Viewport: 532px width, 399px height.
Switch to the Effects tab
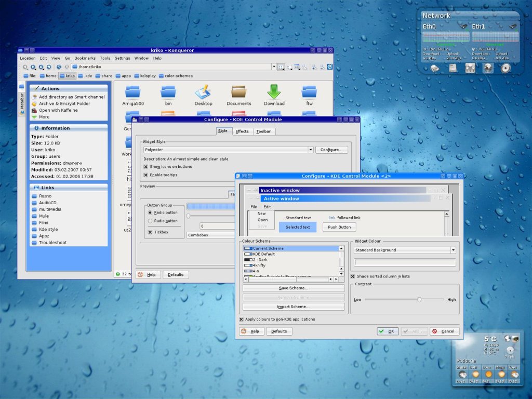tap(242, 131)
